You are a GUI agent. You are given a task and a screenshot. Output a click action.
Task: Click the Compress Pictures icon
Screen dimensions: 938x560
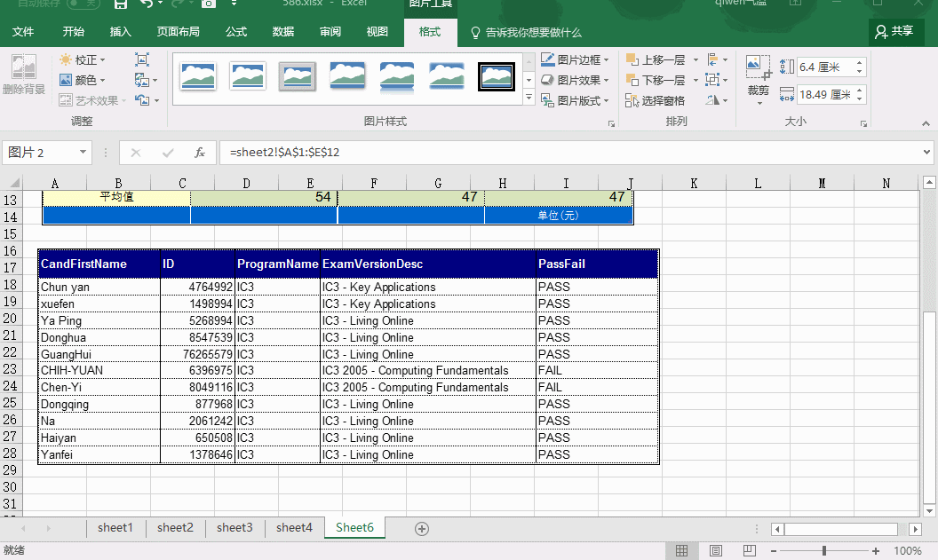(x=142, y=59)
